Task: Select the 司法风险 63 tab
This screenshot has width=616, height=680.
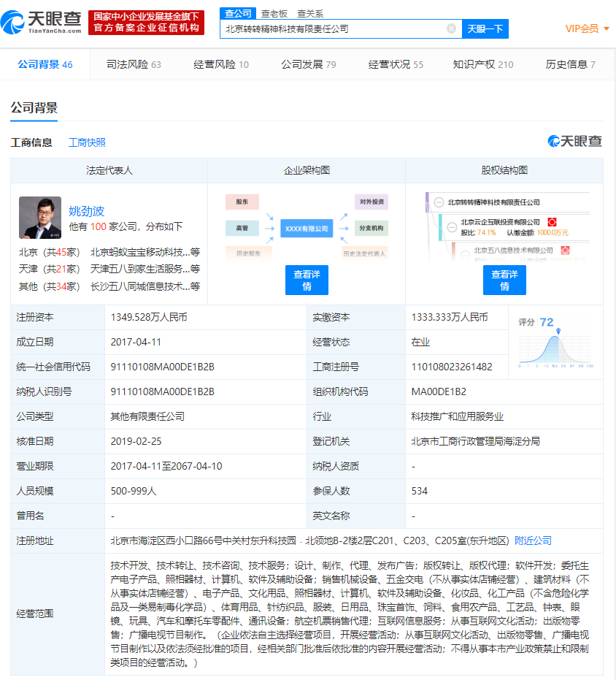Action: coord(134,64)
